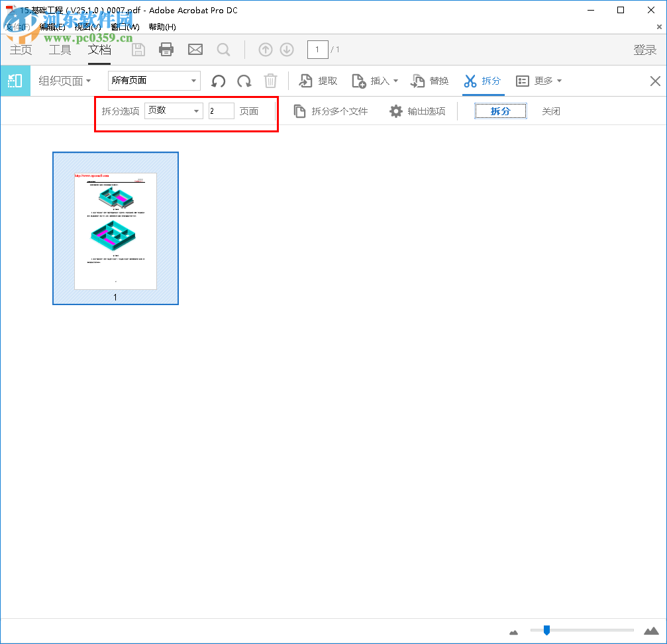Switch to the 主页 tab
The image size is (667, 644).
[20, 49]
